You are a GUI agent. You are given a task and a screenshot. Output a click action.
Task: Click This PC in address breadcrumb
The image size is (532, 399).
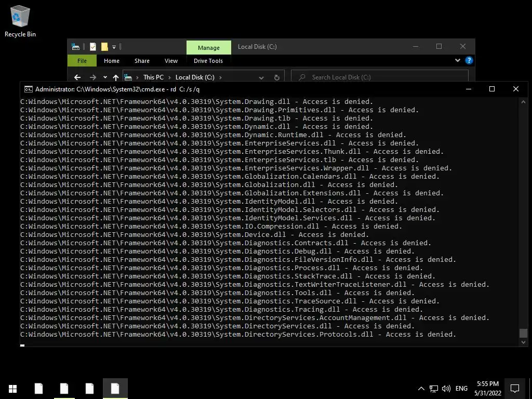153,77
